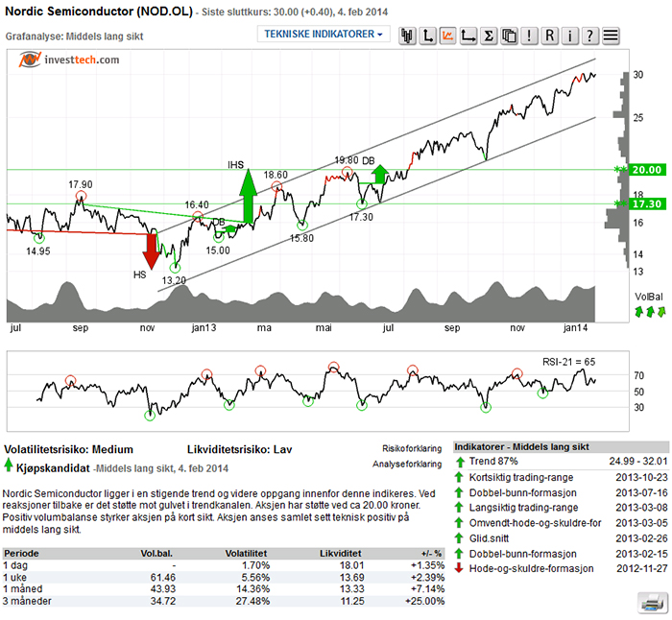Click the copy pages icon
The image size is (672, 620).
click(x=509, y=36)
